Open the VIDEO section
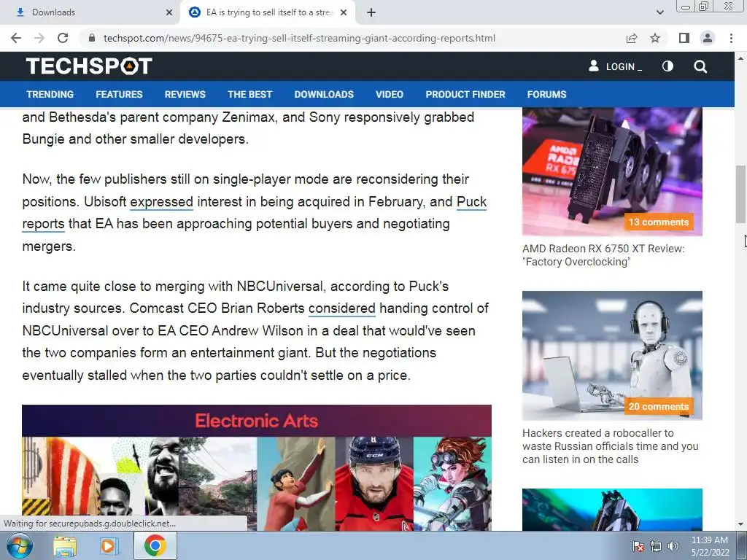747x560 pixels. click(x=390, y=94)
